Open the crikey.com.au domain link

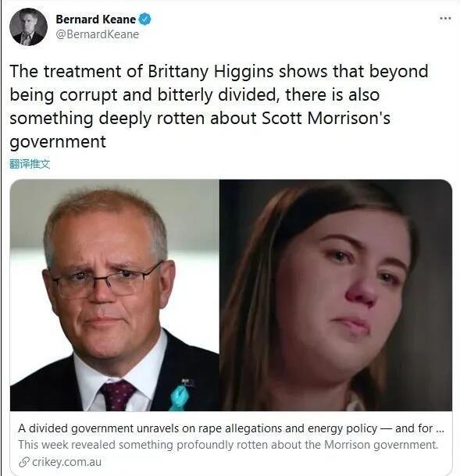66,462
